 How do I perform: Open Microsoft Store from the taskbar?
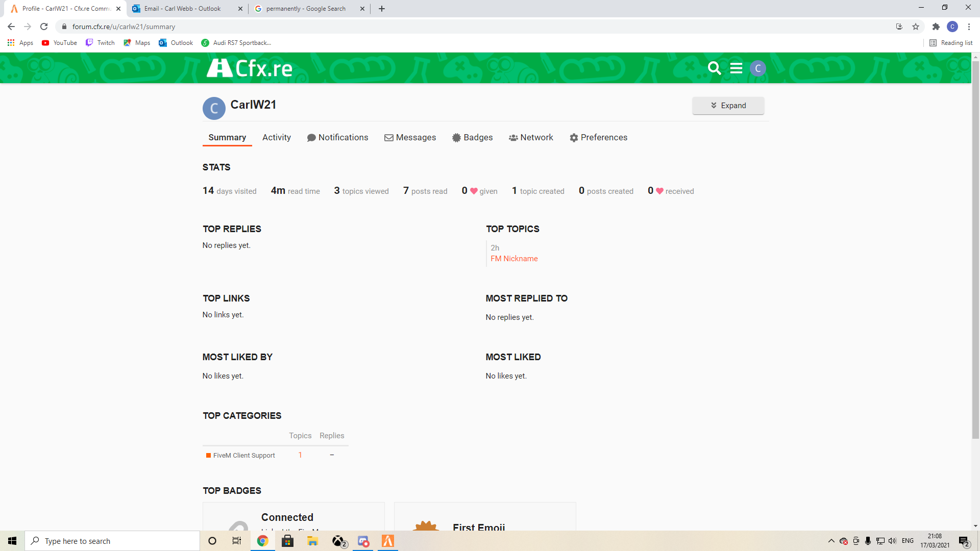click(x=288, y=541)
